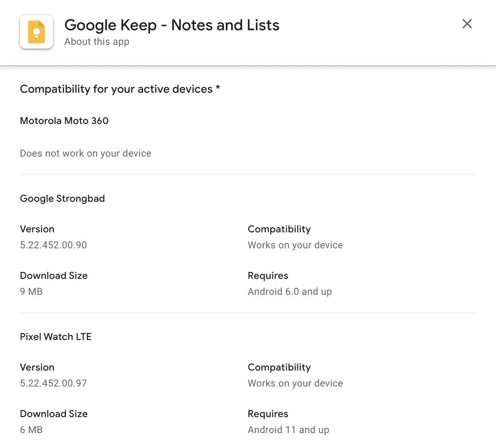The width and height of the screenshot is (496, 448).
Task: Click the Version label under Google Strongbad
Action: (x=37, y=229)
